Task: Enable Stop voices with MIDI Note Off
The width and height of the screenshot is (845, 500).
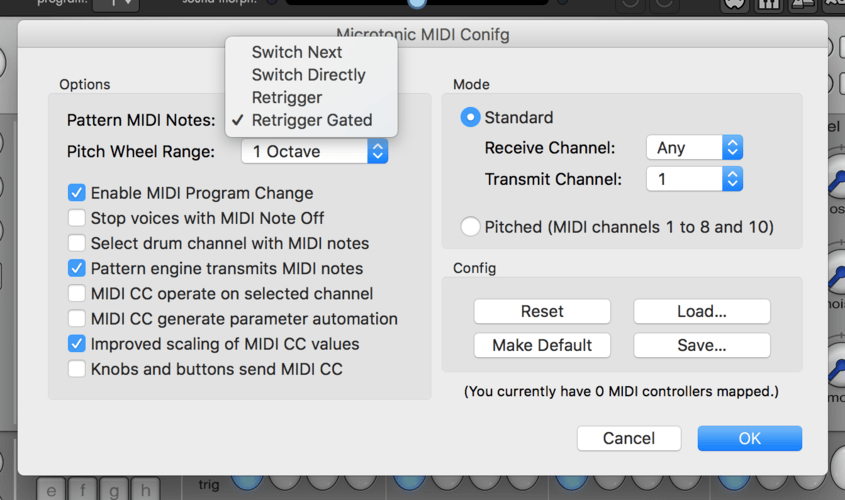Action: [77, 218]
